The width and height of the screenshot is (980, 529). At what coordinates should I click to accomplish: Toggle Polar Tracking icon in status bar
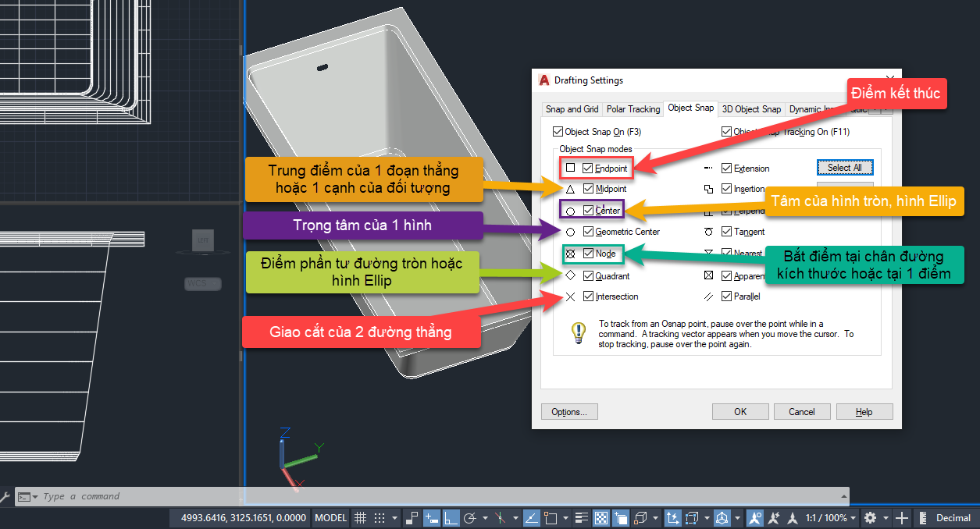[x=469, y=517]
